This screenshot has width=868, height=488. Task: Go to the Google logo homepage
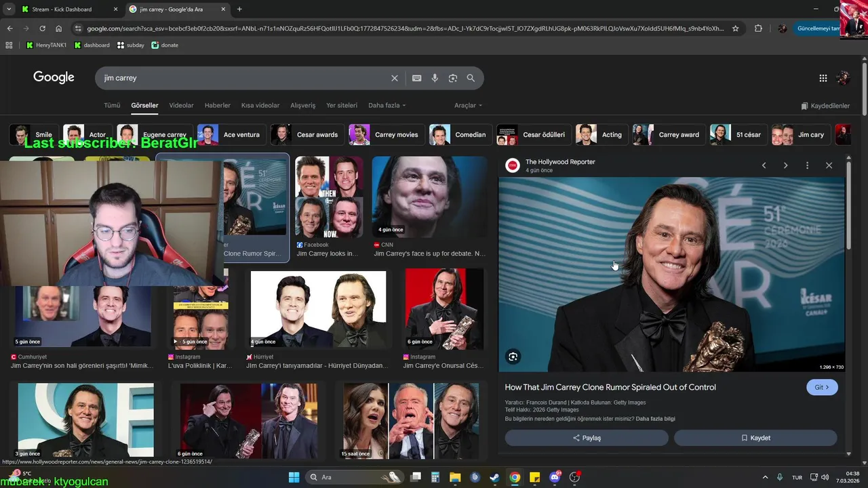pyautogui.click(x=54, y=77)
